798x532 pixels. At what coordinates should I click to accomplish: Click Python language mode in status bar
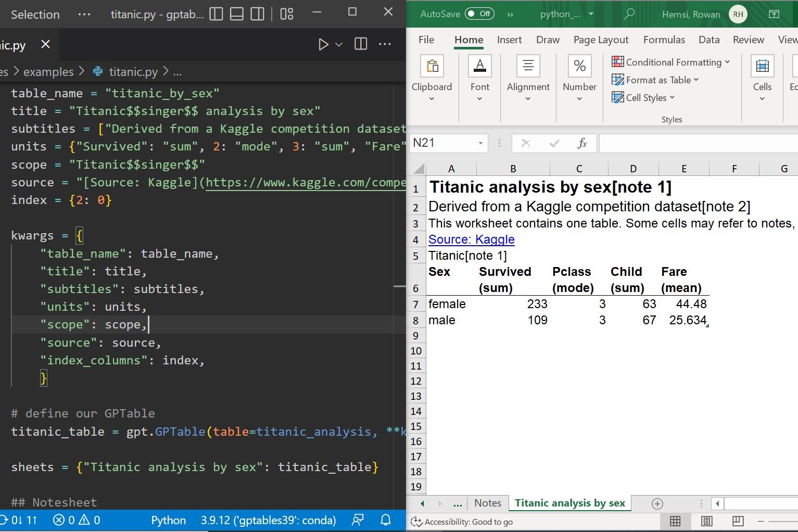pos(168,520)
